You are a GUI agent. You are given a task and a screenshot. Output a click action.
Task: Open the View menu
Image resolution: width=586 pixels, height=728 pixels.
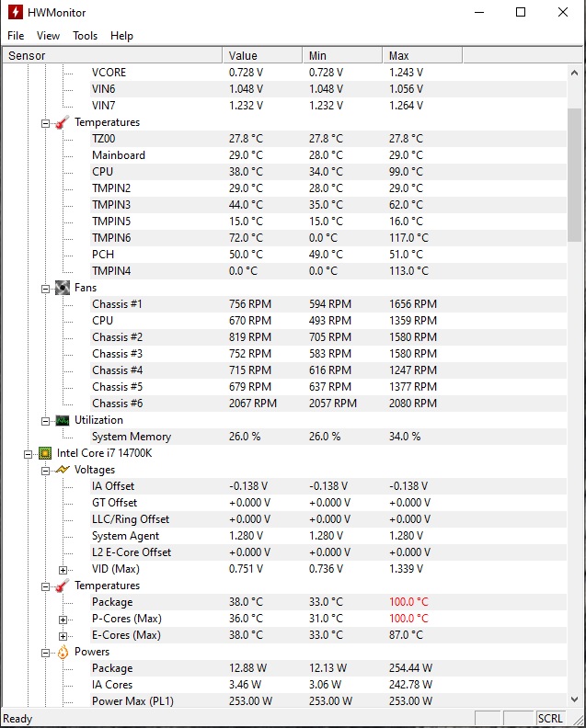[49, 36]
